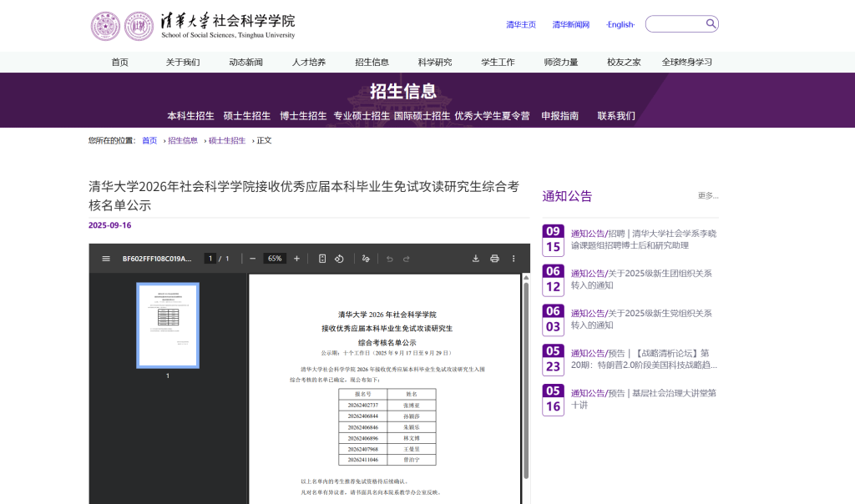
Task: Open the 科学研究 navigation menu
Action: coord(434,61)
